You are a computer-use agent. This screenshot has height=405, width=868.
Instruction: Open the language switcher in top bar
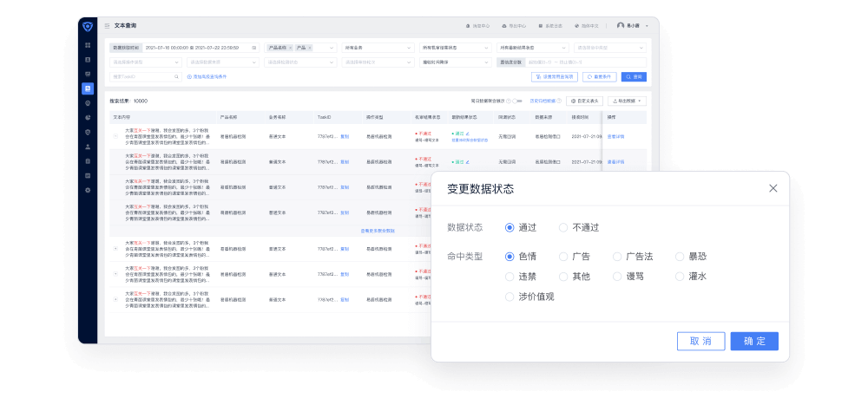click(586, 26)
